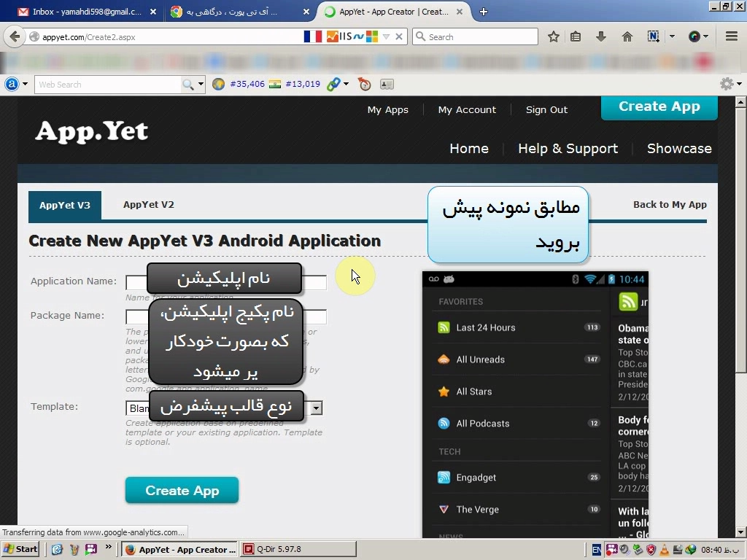
Task: Expand the Web Search options dropdown
Action: click(201, 85)
